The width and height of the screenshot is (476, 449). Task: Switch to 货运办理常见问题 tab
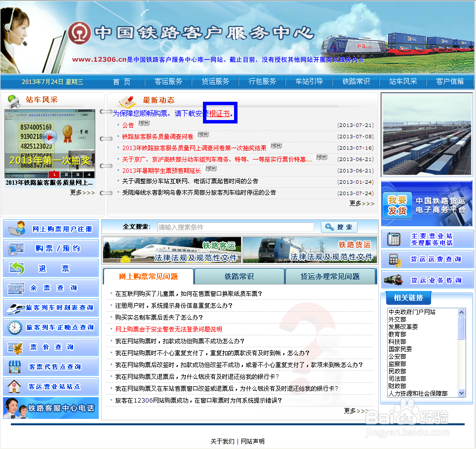click(330, 276)
